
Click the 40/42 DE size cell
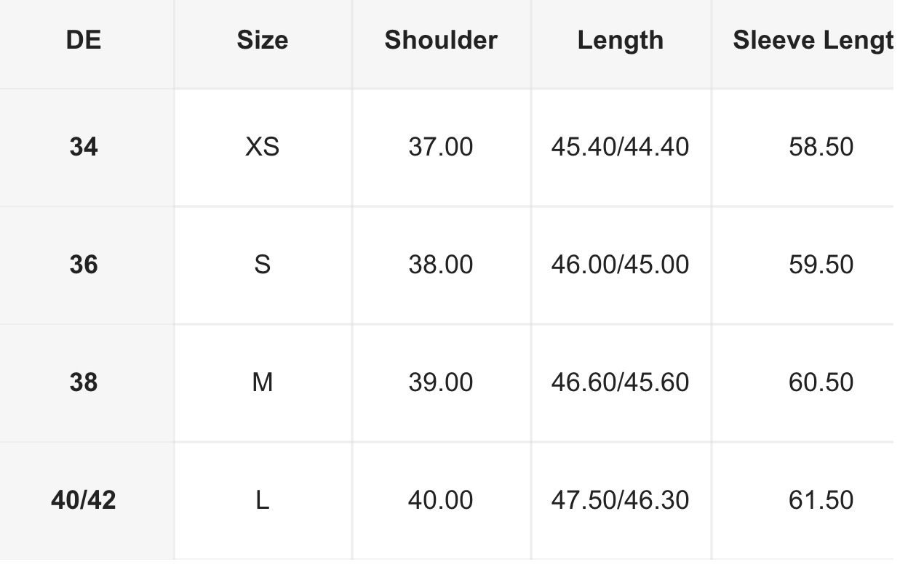[x=84, y=500]
